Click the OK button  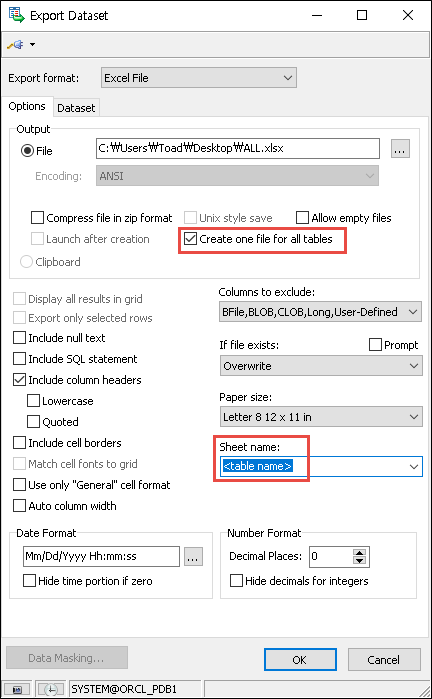[300, 659]
